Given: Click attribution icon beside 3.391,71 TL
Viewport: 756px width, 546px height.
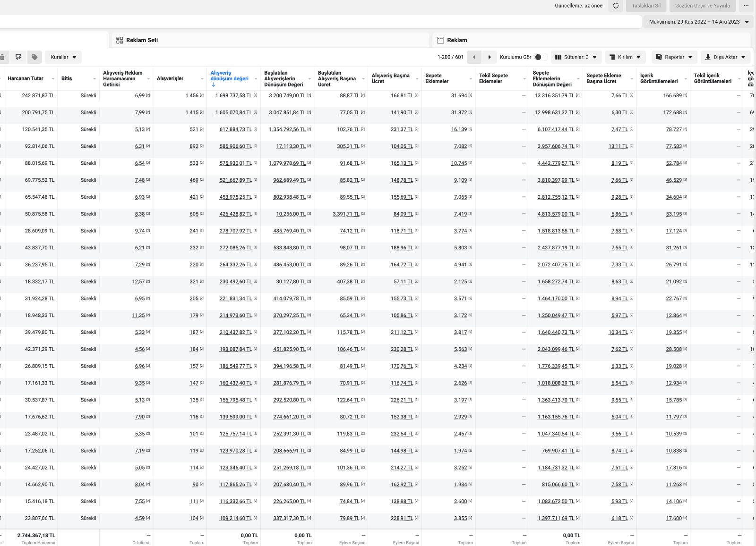Looking at the screenshot, I should [363, 214].
